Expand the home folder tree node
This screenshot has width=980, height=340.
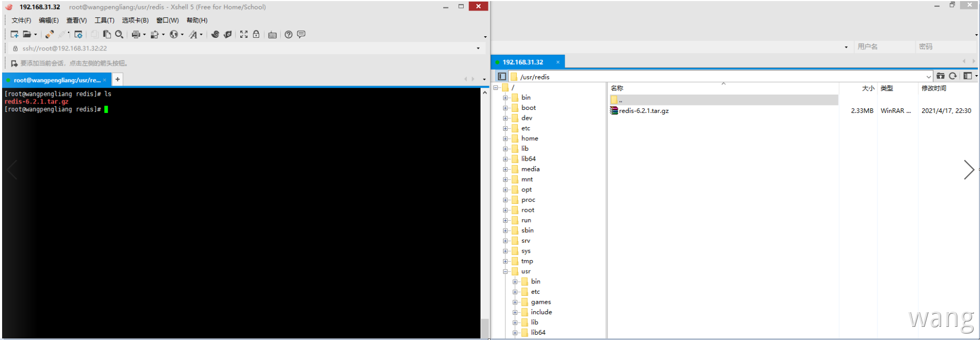click(x=505, y=139)
